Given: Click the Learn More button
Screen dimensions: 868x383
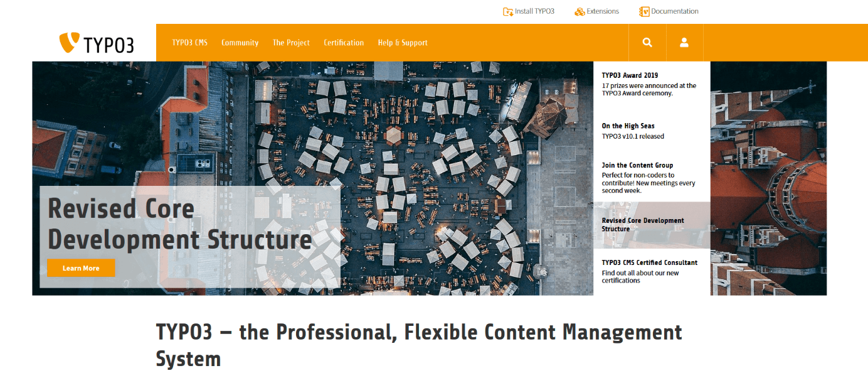Looking at the screenshot, I should pos(81,267).
